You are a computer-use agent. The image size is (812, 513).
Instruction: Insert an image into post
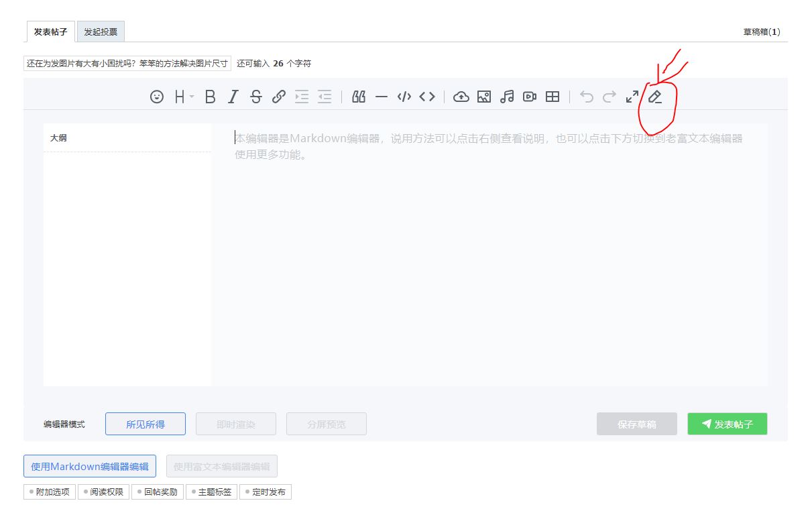pos(484,97)
